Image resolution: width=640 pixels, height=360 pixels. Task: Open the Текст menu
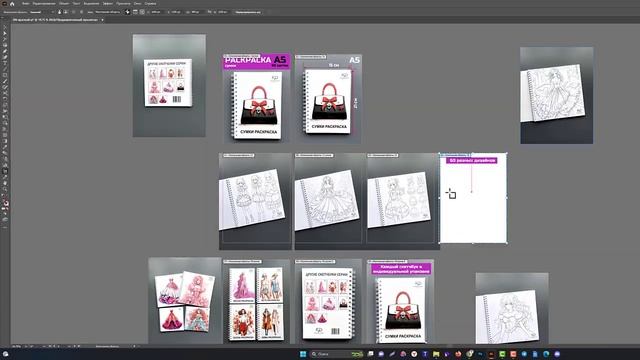76,3
